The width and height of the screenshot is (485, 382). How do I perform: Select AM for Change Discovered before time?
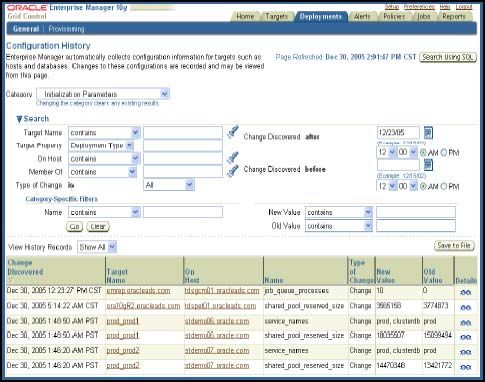click(423, 186)
